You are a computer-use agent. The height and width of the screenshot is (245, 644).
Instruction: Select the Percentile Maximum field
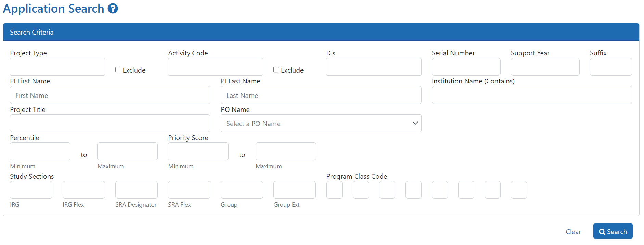coord(127,152)
